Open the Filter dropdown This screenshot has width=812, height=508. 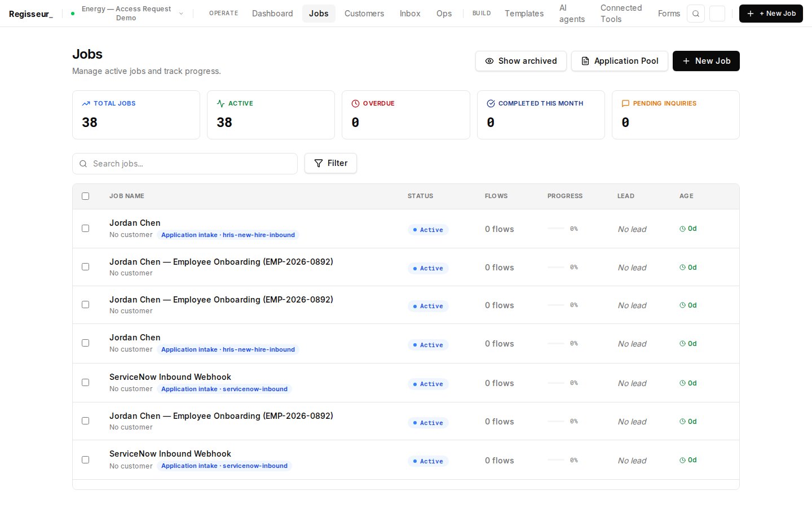[x=330, y=163]
